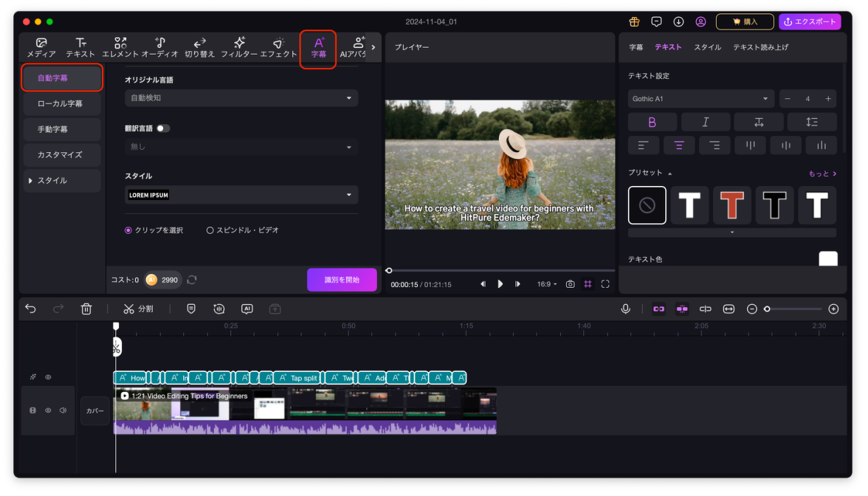Click the microphone voiceover icon
The image size is (868, 496).
(625, 309)
